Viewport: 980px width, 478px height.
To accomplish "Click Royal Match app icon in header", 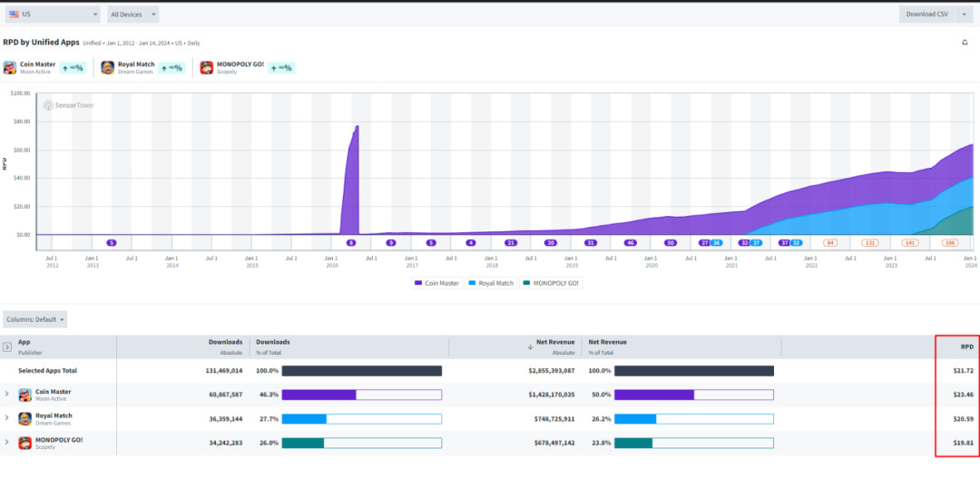I will pyautogui.click(x=108, y=67).
